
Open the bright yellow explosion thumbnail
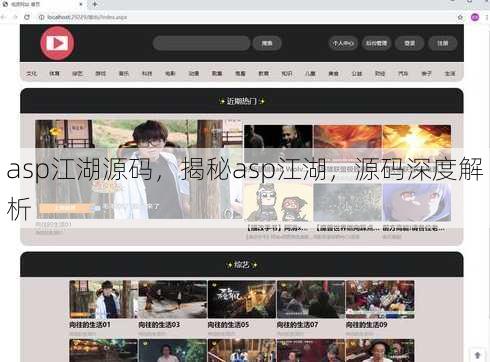coord(417,143)
